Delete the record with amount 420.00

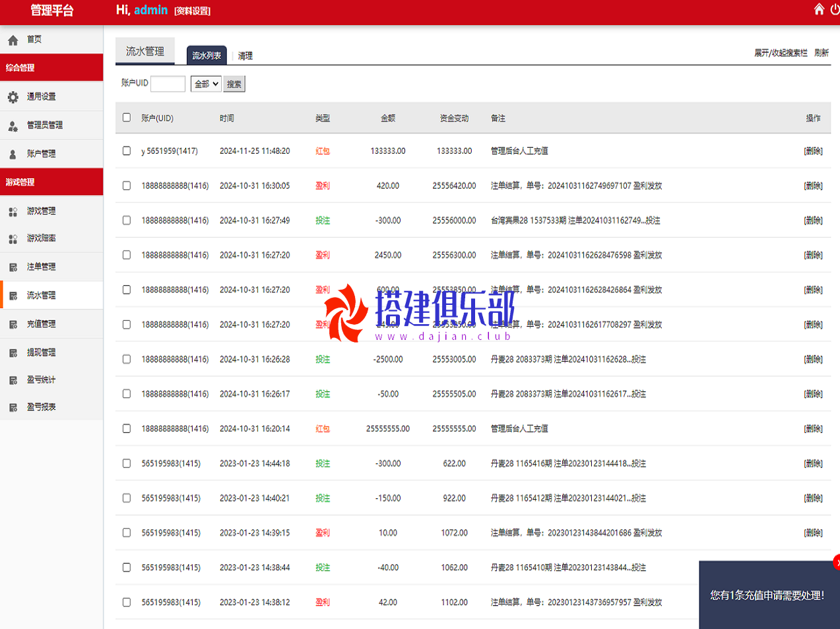(813, 185)
